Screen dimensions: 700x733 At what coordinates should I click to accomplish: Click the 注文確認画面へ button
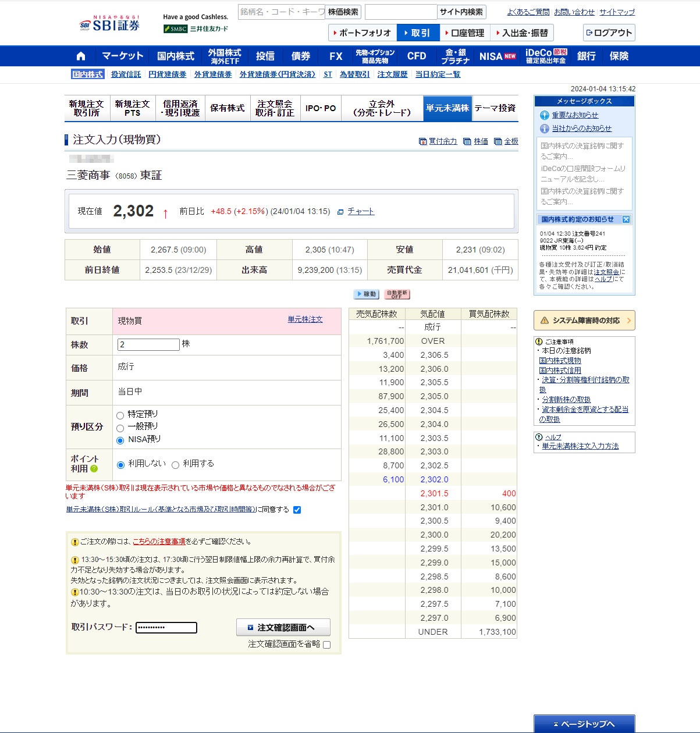[x=283, y=628]
